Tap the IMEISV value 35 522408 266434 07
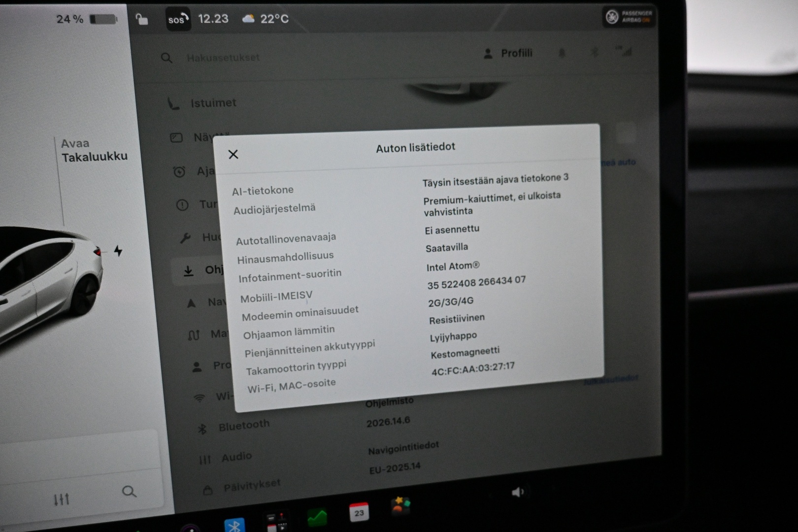The height and width of the screenshot is (532, 798). pos(476,283)
